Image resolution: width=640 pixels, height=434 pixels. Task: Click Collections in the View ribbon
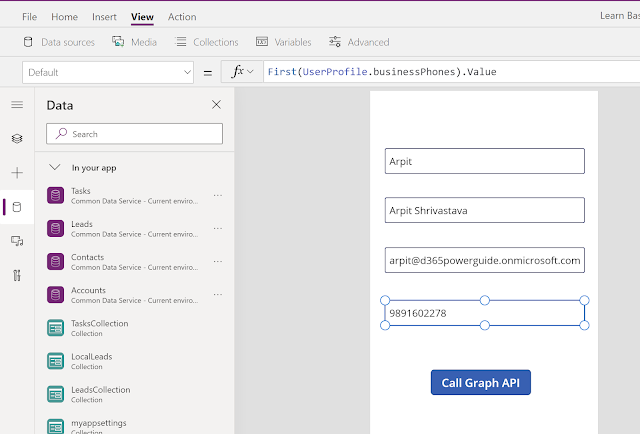coord(207,42)
